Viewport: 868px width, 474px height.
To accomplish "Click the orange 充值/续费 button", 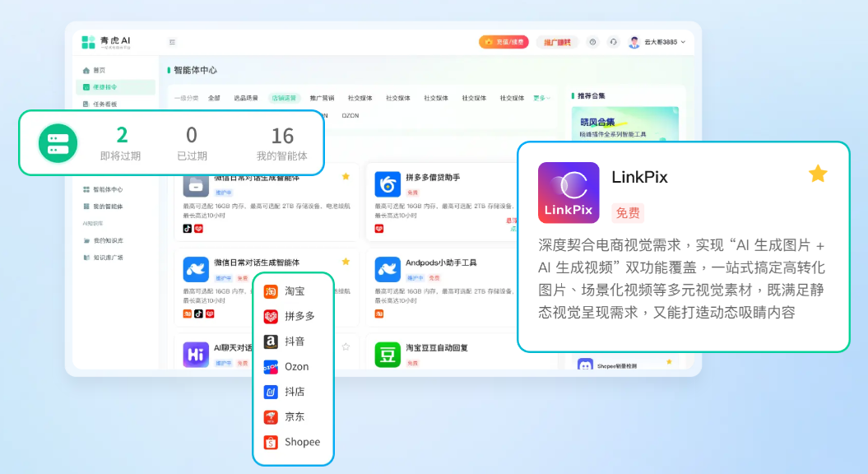I will point(504,42).
